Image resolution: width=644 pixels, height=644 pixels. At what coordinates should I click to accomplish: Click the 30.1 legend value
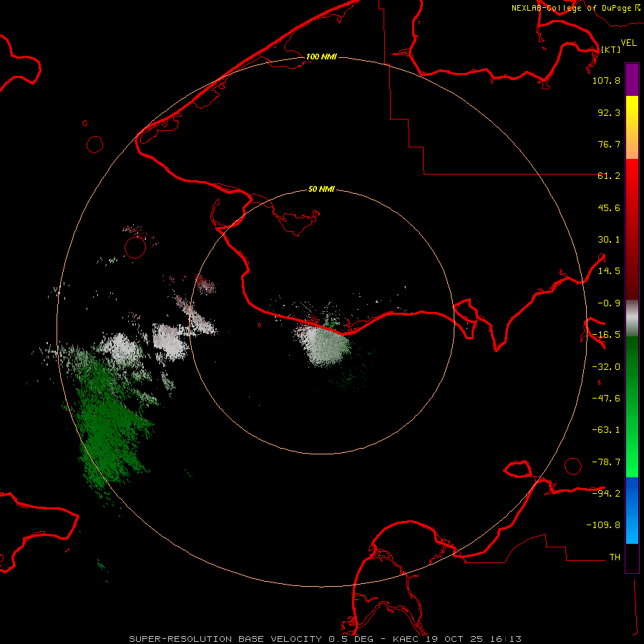click(x=609, y=240)
